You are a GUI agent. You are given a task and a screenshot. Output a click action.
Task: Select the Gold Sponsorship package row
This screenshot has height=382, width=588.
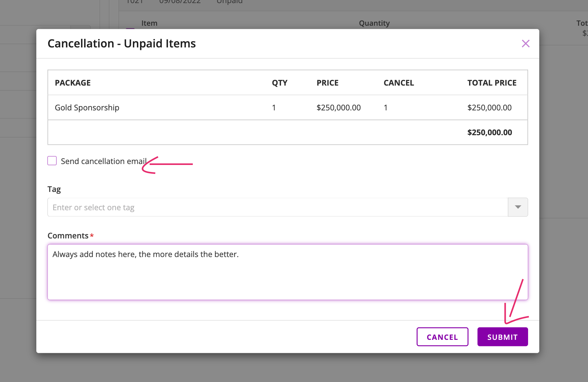click(x=87, y=108)
